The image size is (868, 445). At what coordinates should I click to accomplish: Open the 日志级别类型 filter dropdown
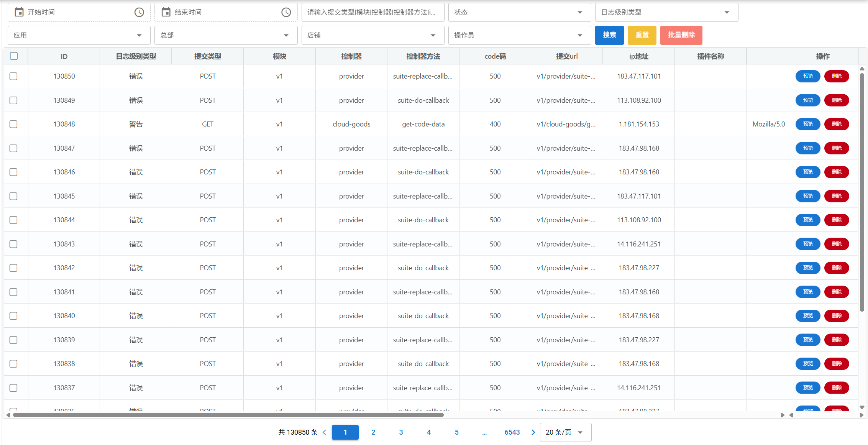click(x=666, y=12)
